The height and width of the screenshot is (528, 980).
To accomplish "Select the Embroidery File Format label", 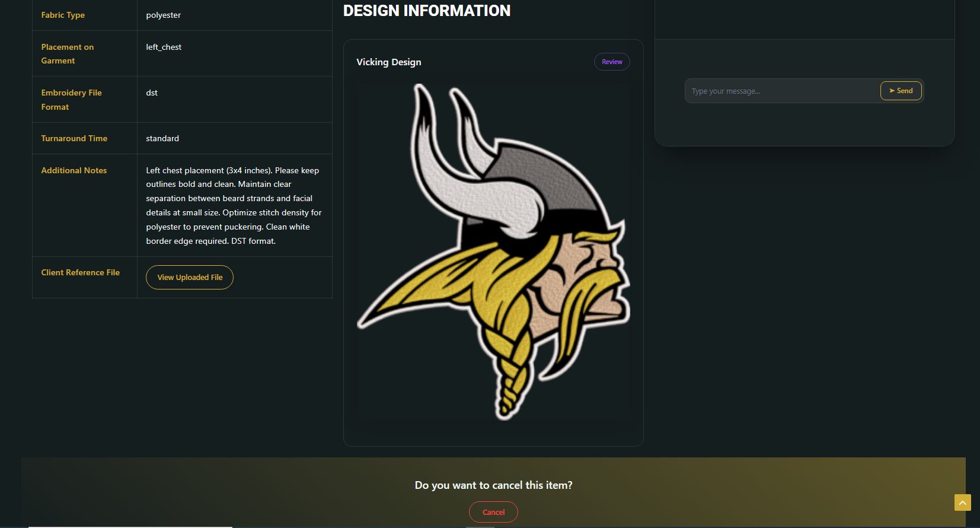I will pyautogui.click(x=71, y=100).
